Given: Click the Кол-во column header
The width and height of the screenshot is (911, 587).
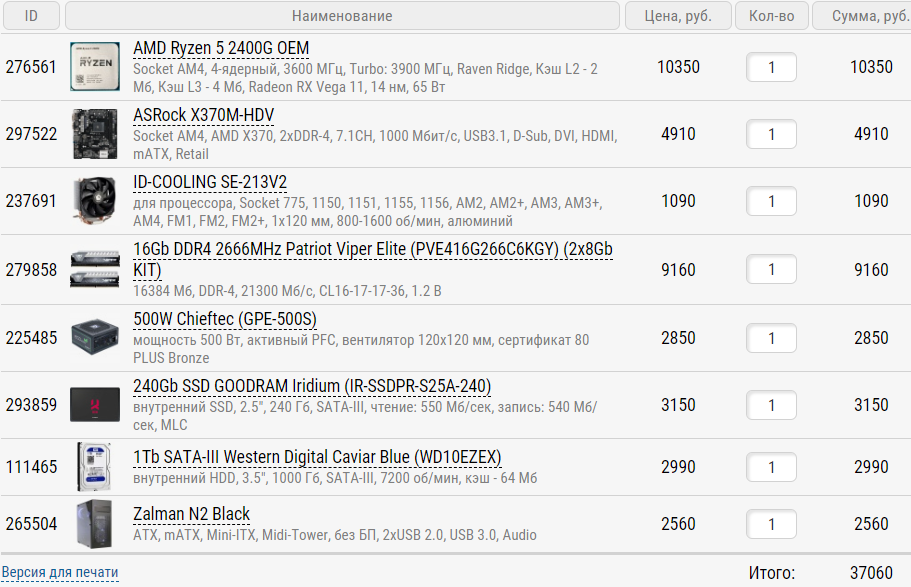Looking at the screenshot, I should (772, 16).
